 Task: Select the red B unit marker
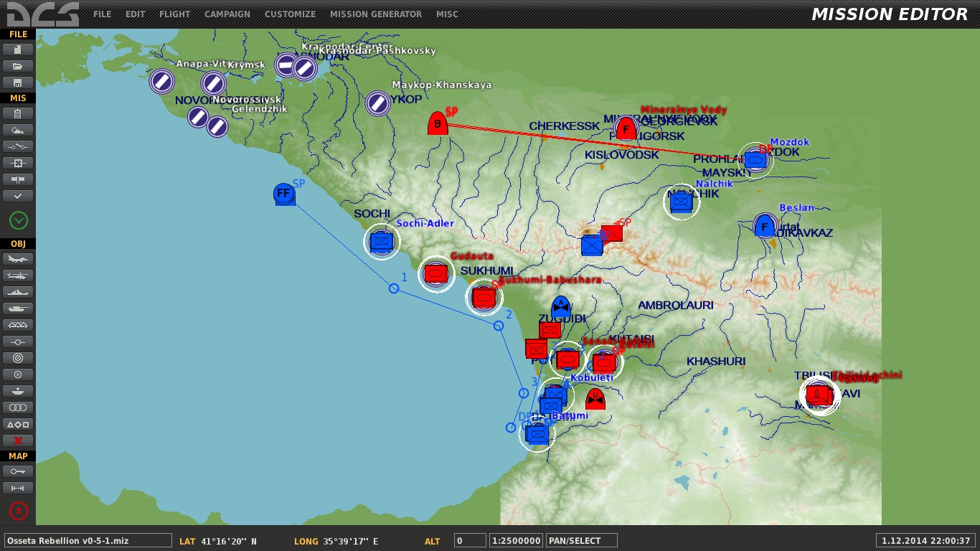coord(438,124)
